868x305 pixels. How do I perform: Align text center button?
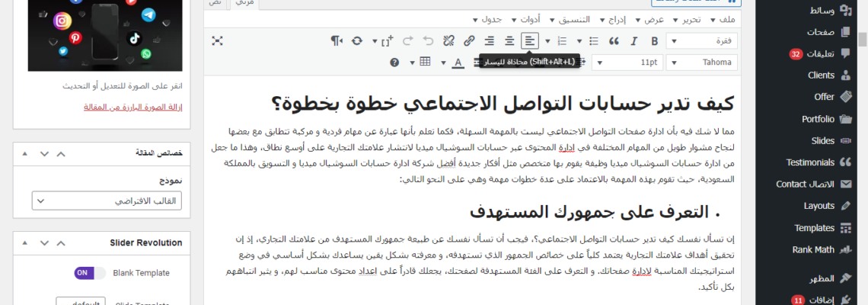click(x=509, y=40)
